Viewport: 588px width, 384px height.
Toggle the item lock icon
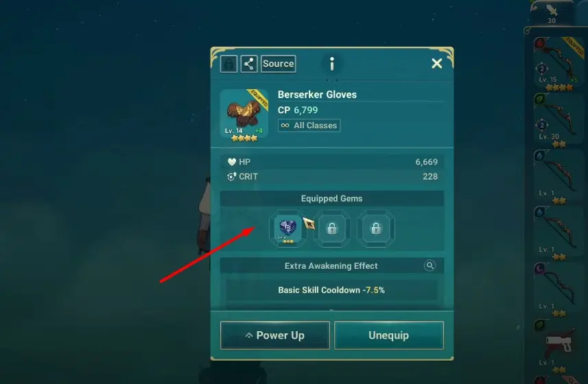pos(228,64)
